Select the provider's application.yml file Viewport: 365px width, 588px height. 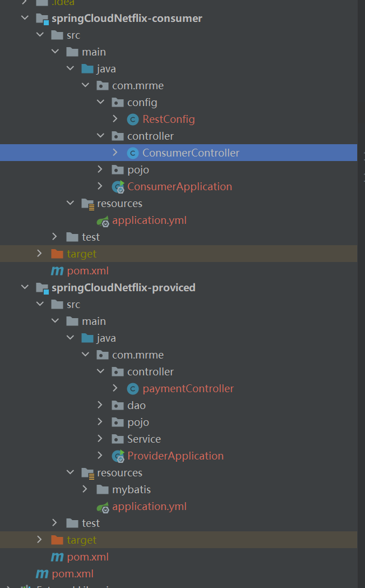click(x=149, y=506)
